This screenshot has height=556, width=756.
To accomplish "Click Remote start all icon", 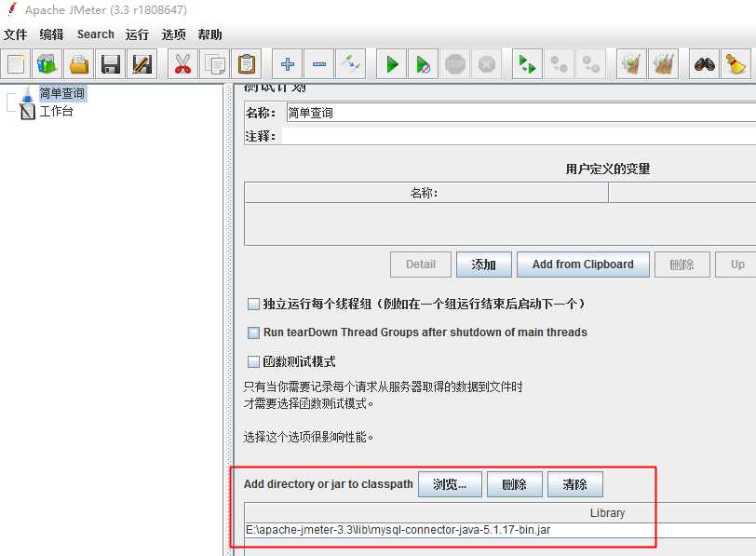I will coord(527,64).
